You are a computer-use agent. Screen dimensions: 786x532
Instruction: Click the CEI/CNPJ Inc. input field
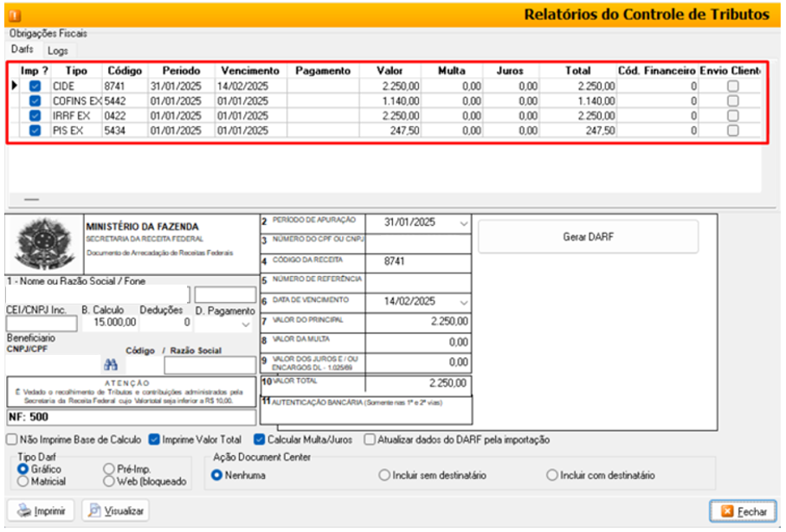[42, 324]
